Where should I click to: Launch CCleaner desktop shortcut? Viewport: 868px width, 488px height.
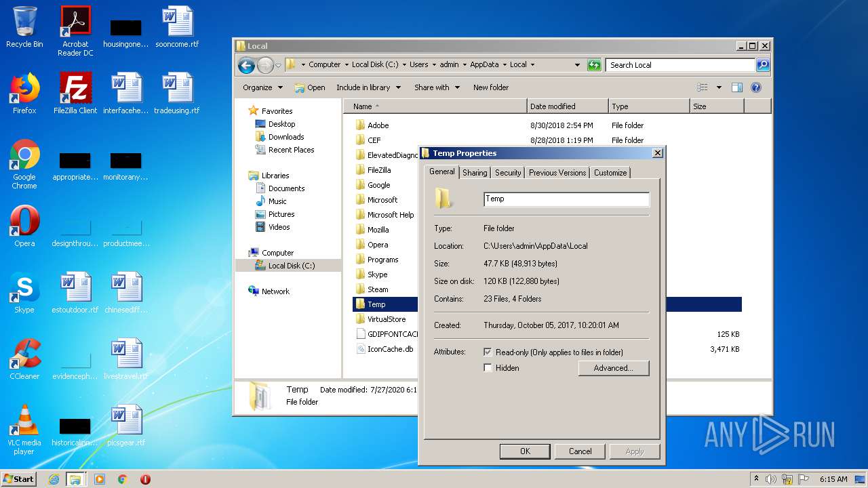tap(24, 359)
